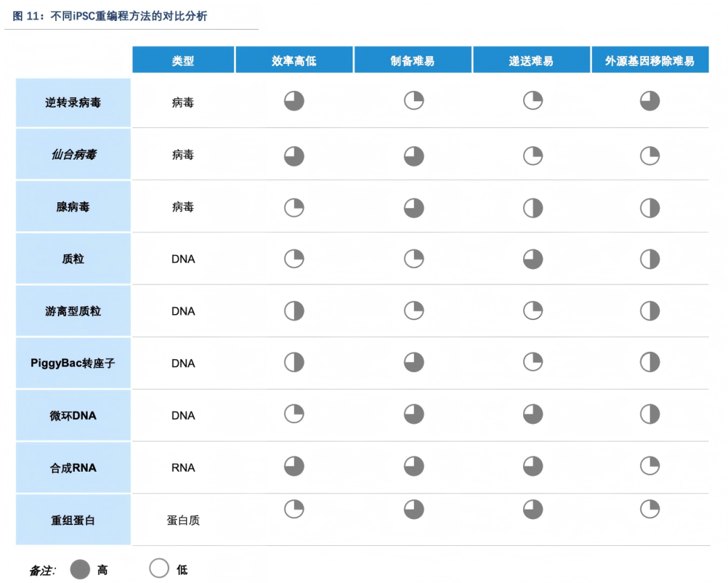This screenshot has width=728, height=583.
Task: Click the 递送难易 pie icon for 质粒
Action: point(533,259)
